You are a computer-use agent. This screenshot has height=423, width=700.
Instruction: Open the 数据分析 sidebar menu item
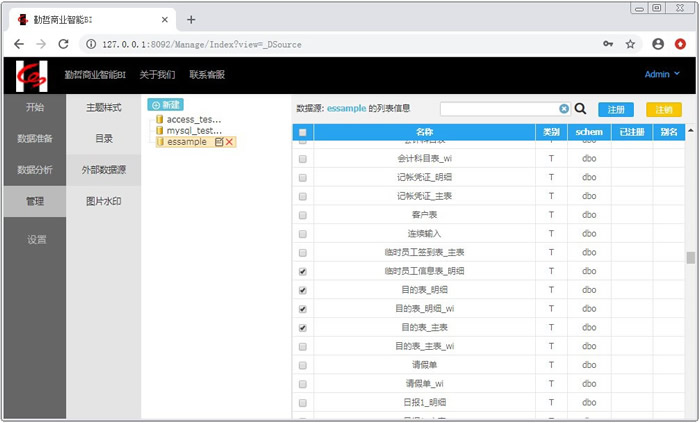[35, 170]
